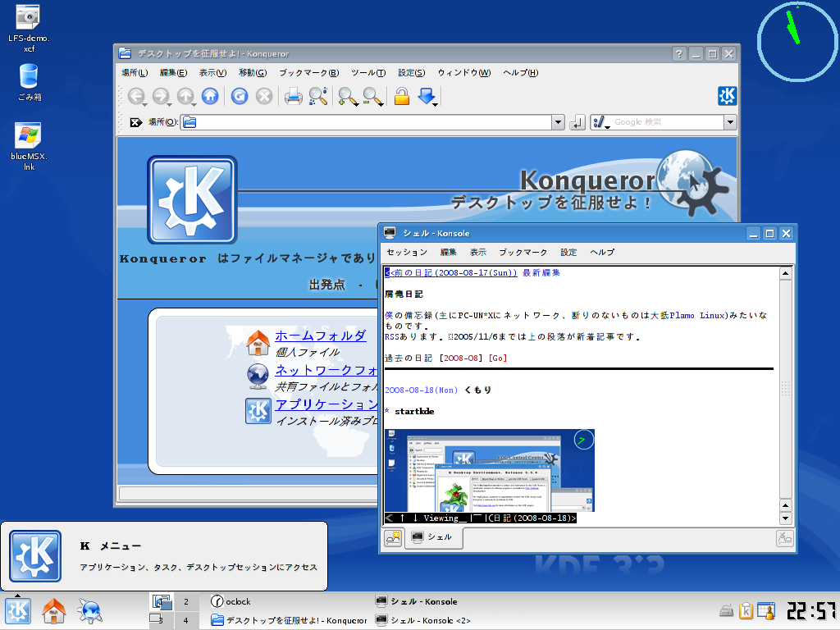Click the bottom scroll-down arrow in Konsole
The height and width of the screenshot is (630, 840).
(785, 518)
